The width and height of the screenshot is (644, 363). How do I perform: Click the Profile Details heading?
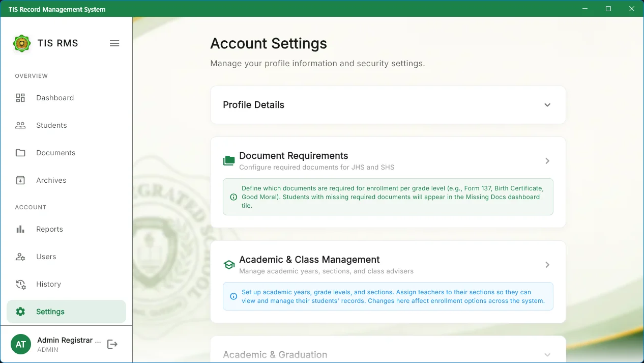(x=253, y=105)
